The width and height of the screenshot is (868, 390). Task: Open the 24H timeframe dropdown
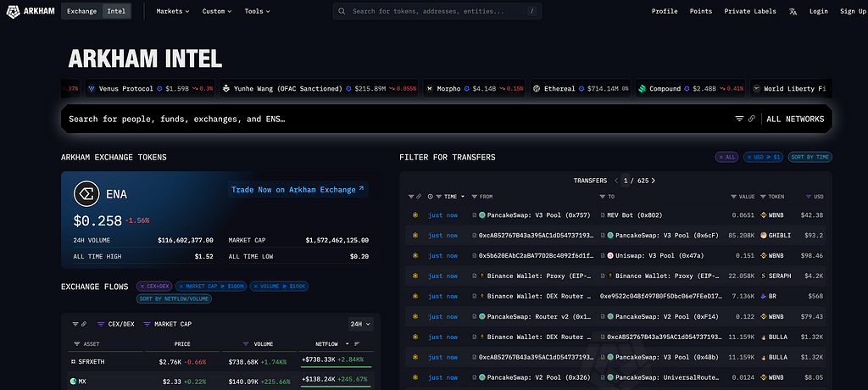click(360, 324)
